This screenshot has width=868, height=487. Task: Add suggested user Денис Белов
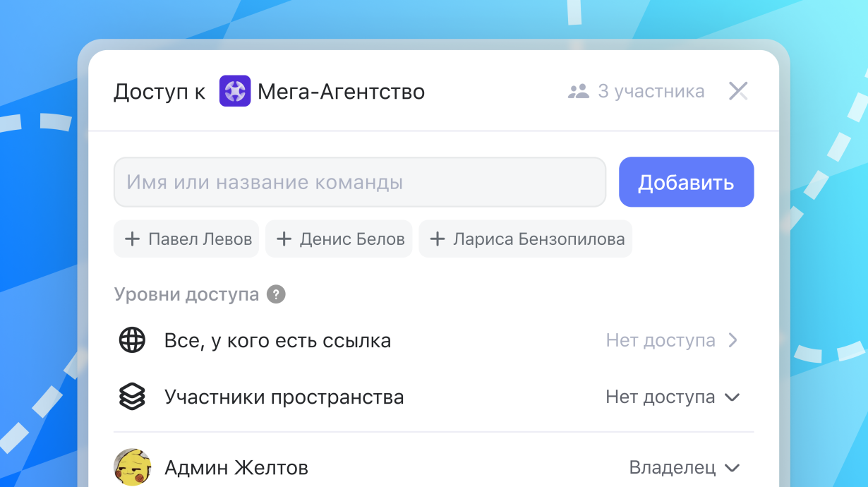[339, 239]
